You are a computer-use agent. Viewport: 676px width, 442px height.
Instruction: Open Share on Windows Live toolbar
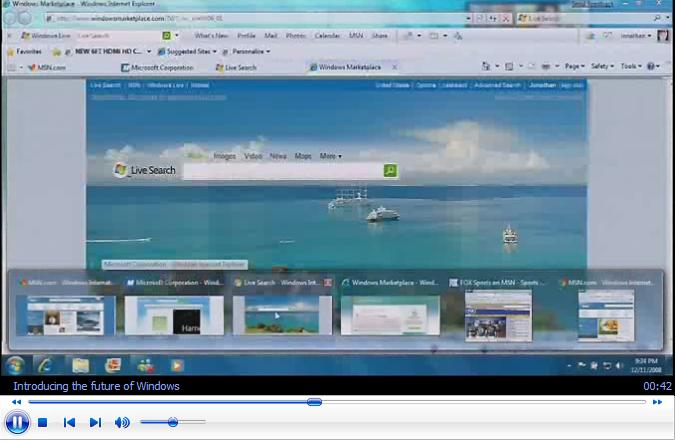coord(379,36)
